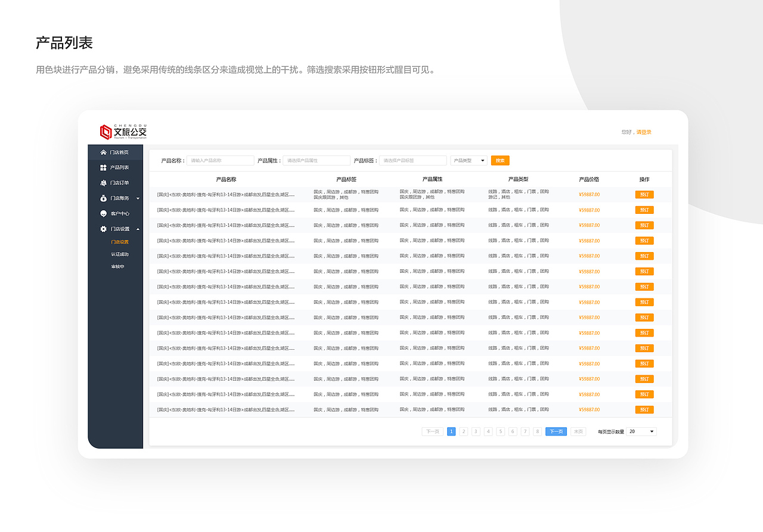This screenshot has width=763, height=532.
Task: Click the grey 下一页 button before page 1
Action: tap(433, 431)
